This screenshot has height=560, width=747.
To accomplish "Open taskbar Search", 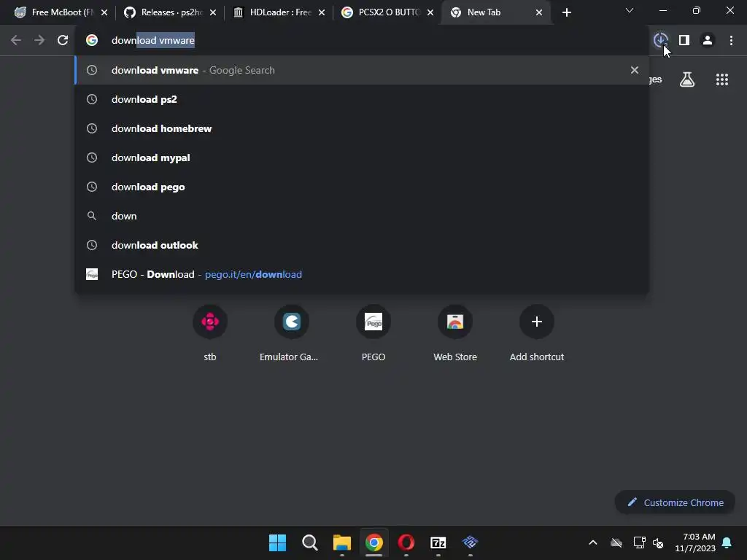I will click(x=309, y=542).
